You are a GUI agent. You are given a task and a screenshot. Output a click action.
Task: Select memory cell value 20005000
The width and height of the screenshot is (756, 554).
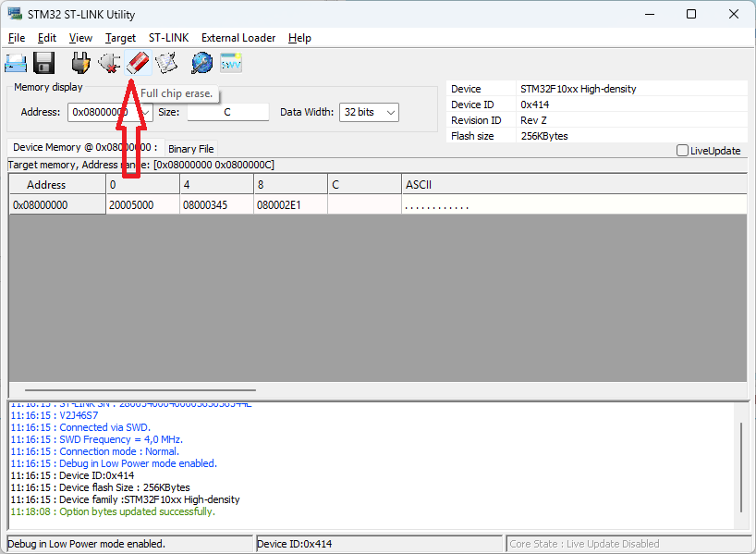click(142, 205)
